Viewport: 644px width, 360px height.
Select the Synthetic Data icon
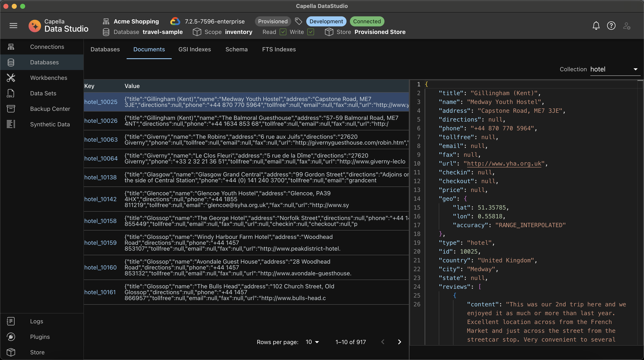pyautogui.click(x=11, y=124)
